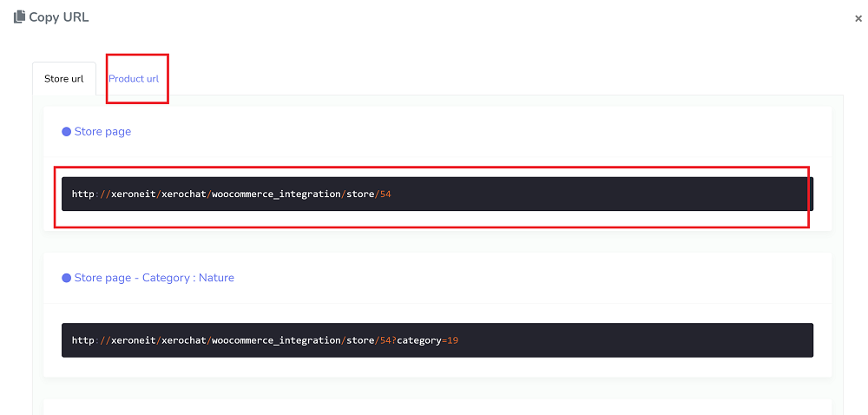Click xerochat in the Category Nature URL
Image resolution: width=868 pixels, height=415 pixels.
click(184, 340)
